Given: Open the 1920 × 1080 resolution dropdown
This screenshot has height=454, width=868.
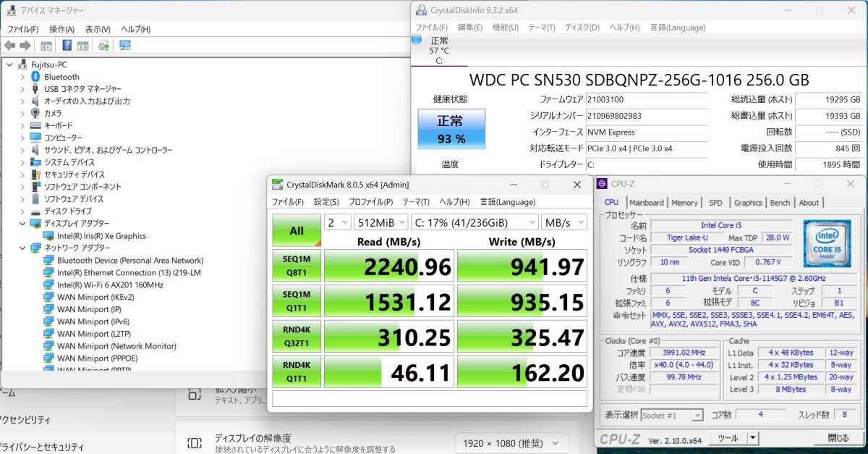Looking at the screenshot, I should coord(511,443).
